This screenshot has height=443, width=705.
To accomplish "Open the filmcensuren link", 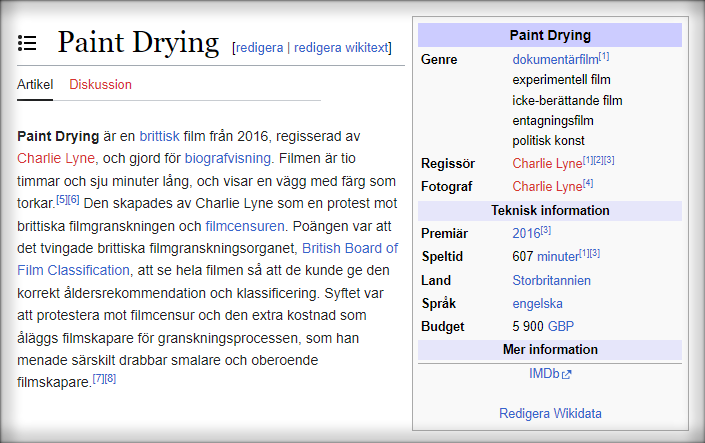I will point(245,225).
